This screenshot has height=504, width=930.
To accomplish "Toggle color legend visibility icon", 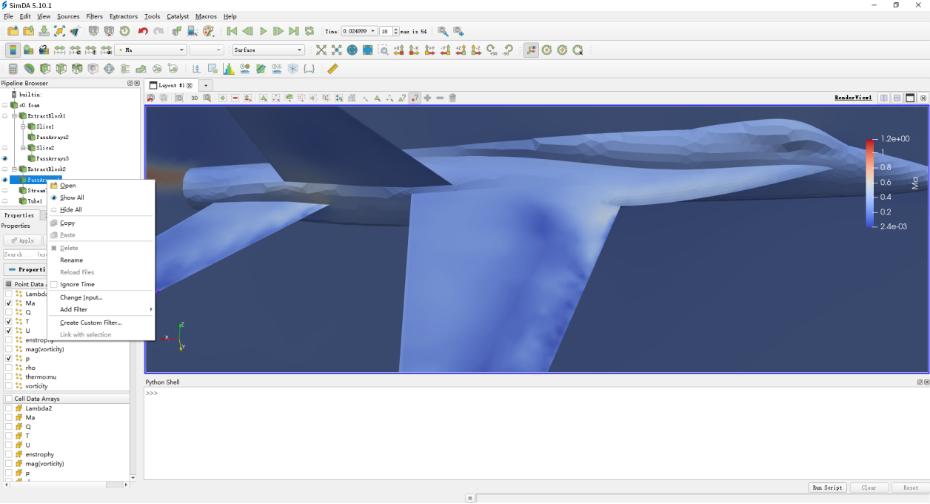I will (12, 50).
